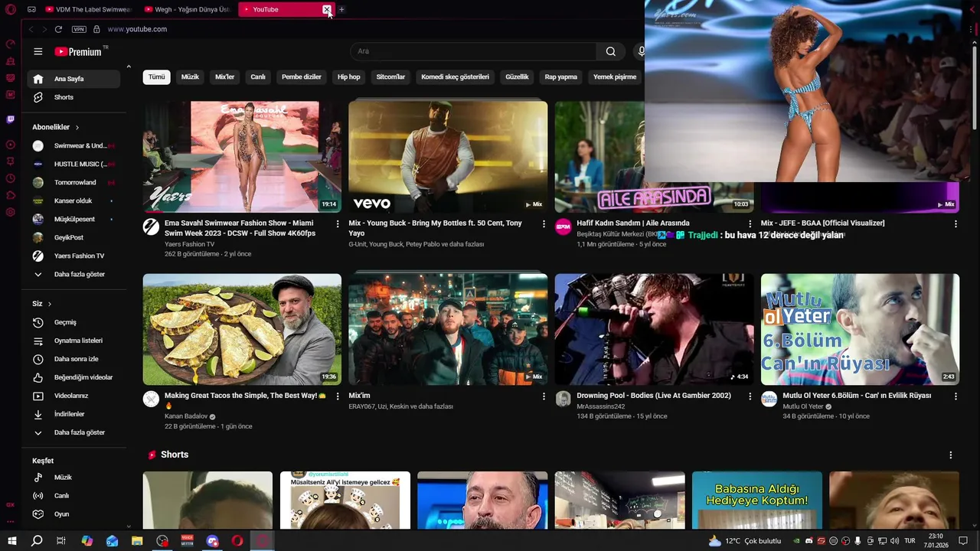This screenshot has width=980, height=551.
Task: Open Making Great Tacos video thumbnail
Action: [x=242, y=329]
